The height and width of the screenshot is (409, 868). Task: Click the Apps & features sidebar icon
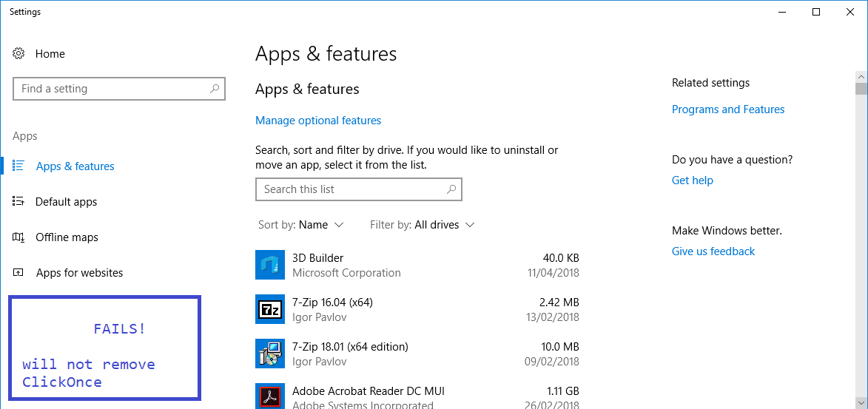(18, 166)
